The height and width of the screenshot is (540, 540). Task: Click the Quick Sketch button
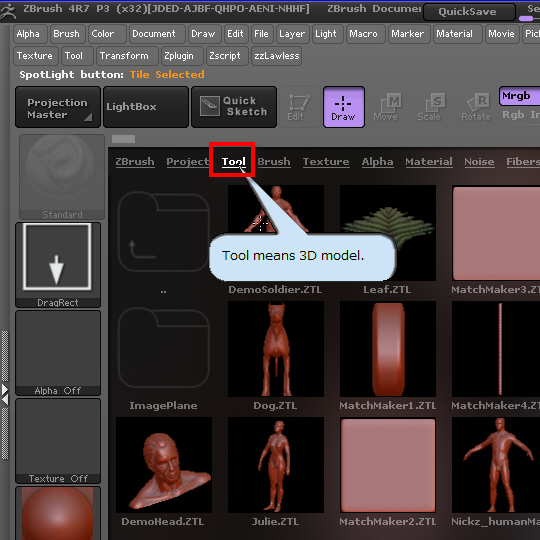234,107
